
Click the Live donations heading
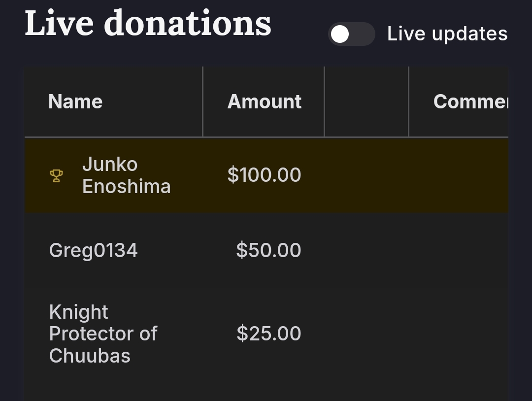point(148,23)
